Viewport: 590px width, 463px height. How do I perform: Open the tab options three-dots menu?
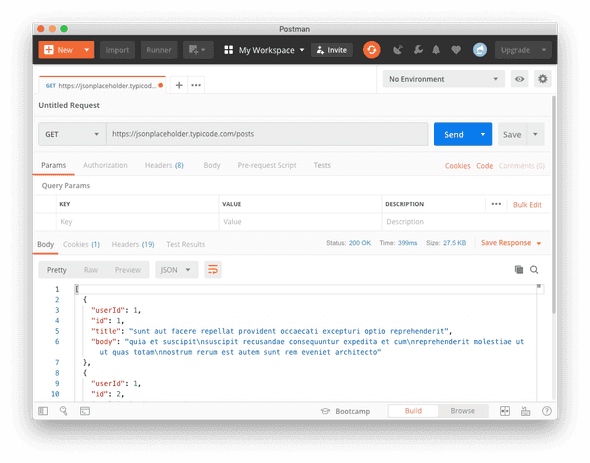coord(196,85)
